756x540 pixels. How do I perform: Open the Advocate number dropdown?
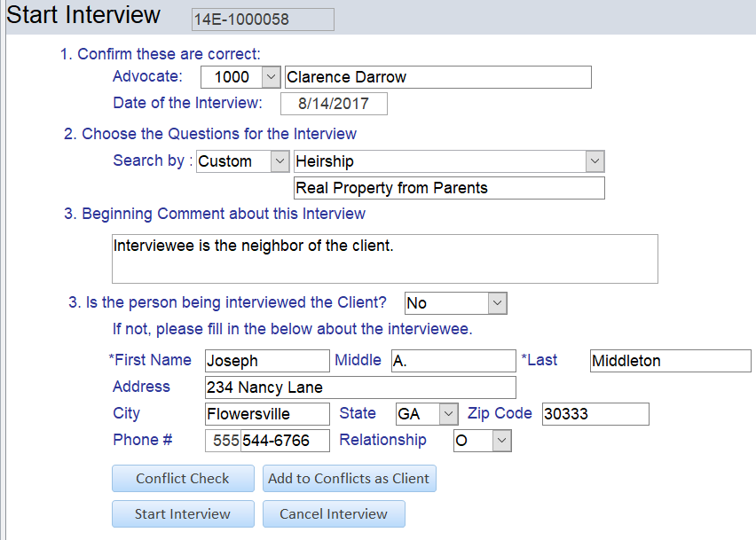coord(272,77)
